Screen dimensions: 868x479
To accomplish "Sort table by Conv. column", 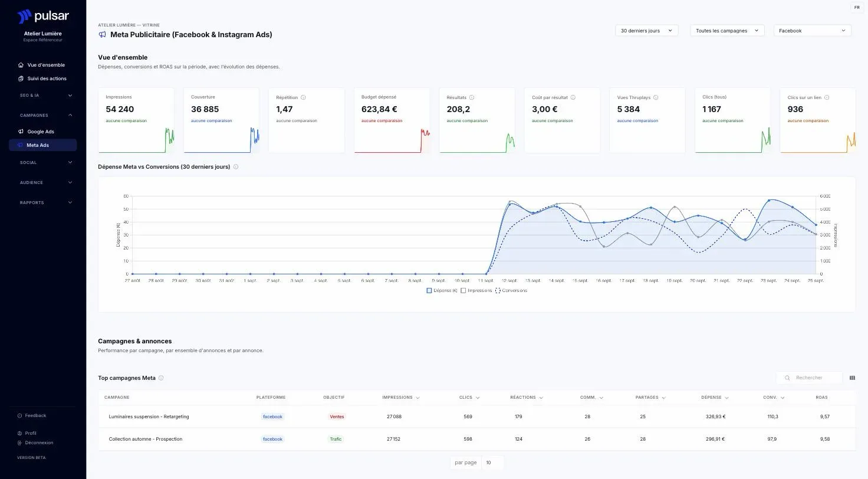I will pyautogui.click(x=774, y=398).
